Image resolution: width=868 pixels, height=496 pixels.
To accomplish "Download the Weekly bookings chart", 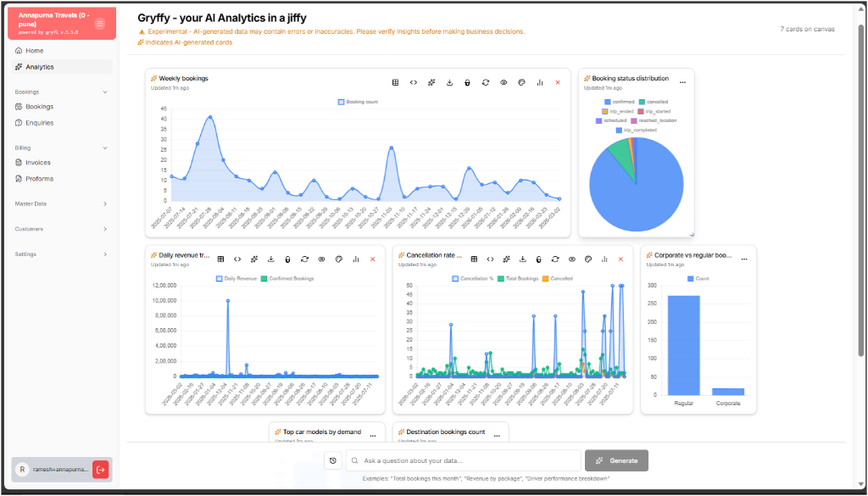I will [449, 82].
